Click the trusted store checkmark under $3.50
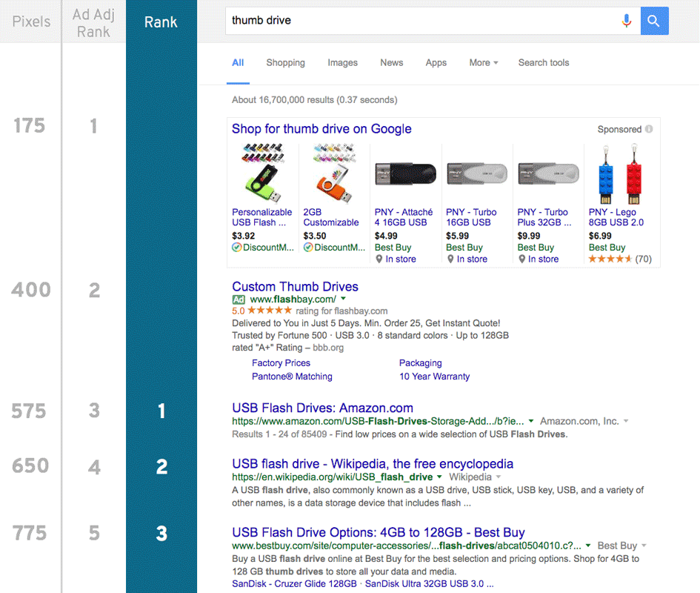 308,247
